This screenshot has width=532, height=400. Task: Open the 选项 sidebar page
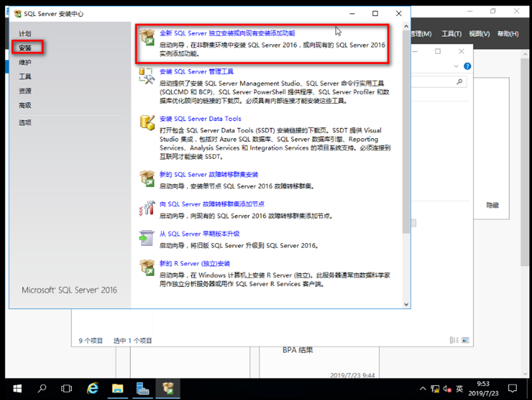25,123
